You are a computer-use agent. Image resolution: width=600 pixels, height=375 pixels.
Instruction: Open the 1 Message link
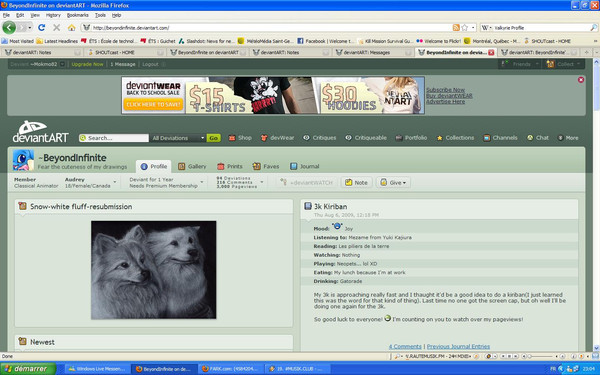click(x=123, y=64)
